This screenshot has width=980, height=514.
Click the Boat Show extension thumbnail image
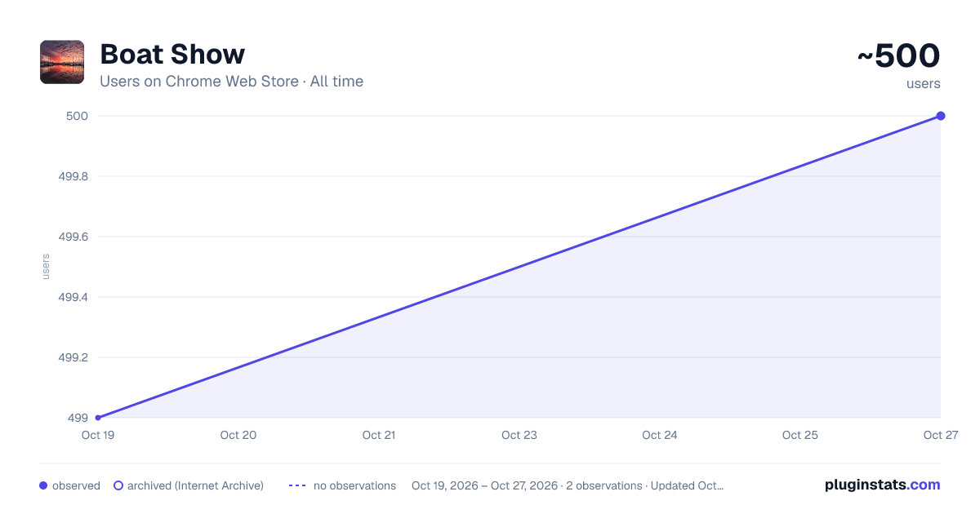pyautogui.click(x=62, y=62)
